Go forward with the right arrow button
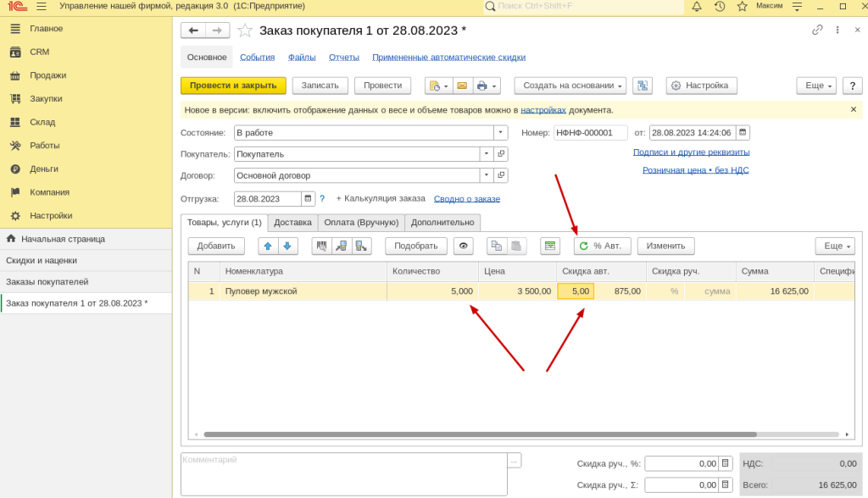 pyautogui.click(x=218, y=30)
